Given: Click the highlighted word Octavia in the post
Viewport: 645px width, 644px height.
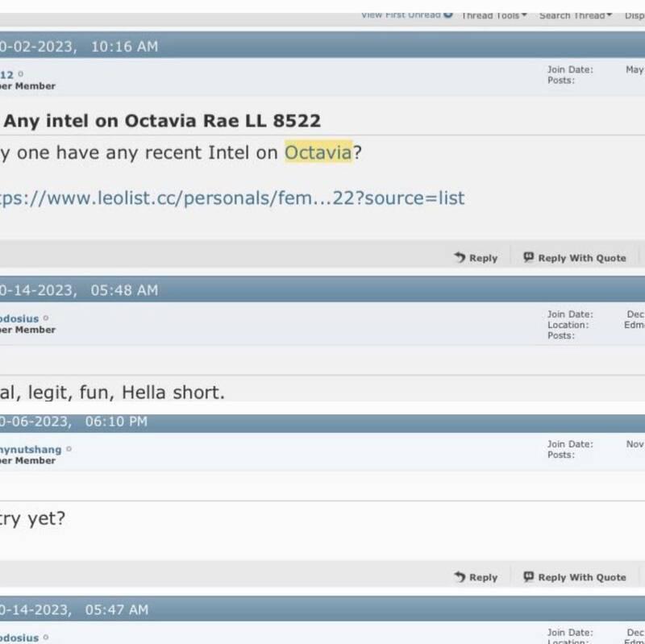Looking at the screenshot, I should 318,152.
